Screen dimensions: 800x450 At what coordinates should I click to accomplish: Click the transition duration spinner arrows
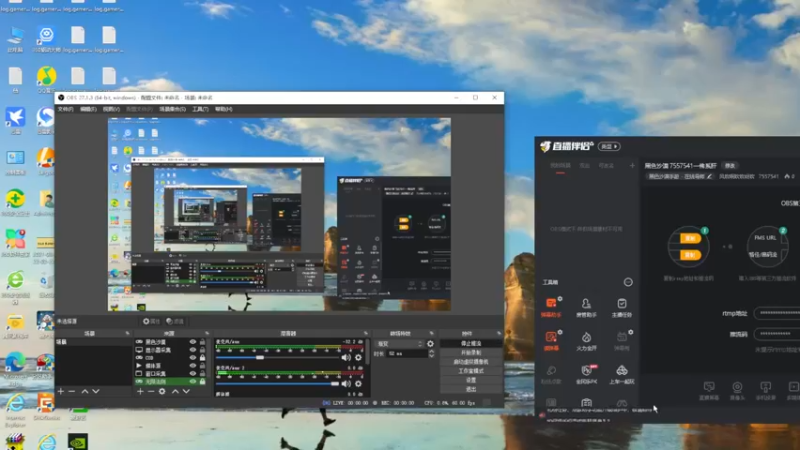click(432, 354)
